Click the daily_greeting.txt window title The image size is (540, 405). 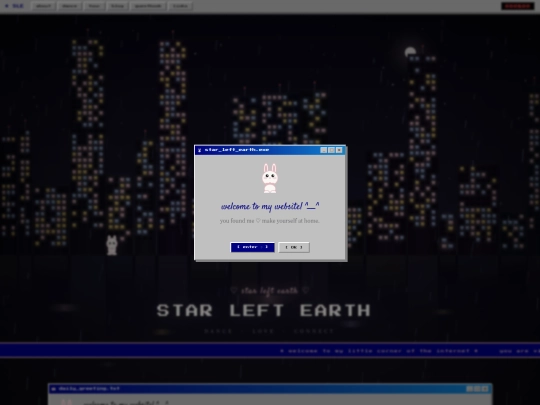point(89,388)
